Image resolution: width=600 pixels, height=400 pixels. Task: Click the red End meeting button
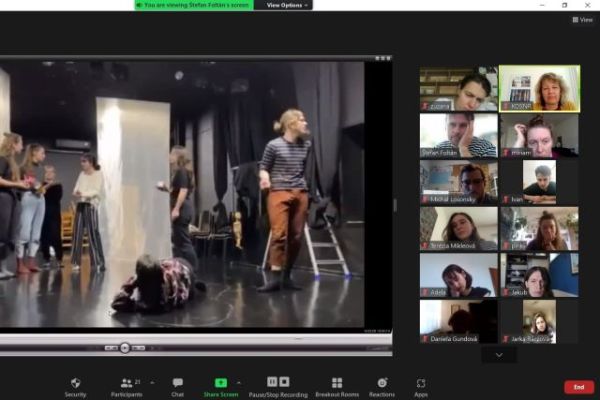coord(578,387)
